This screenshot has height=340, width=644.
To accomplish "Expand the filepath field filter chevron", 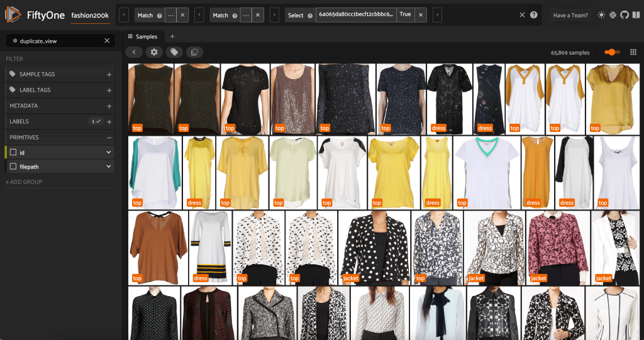I will pos(108,167).
